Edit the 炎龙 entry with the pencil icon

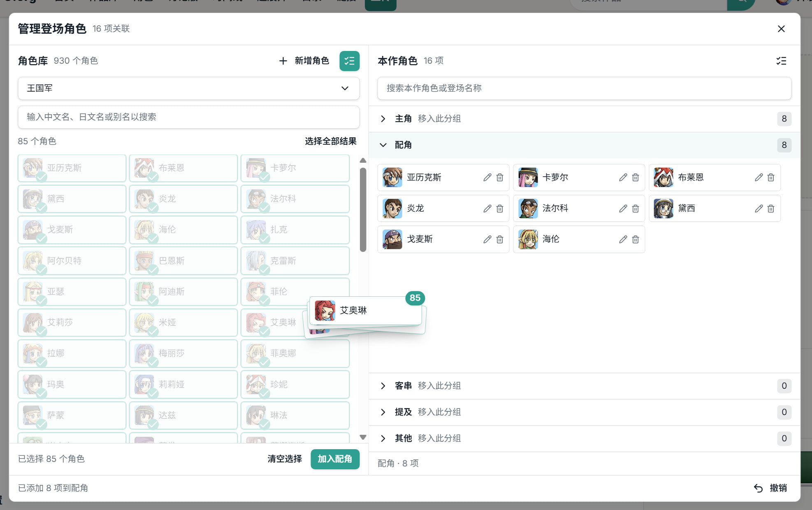(x=487, y=208)
